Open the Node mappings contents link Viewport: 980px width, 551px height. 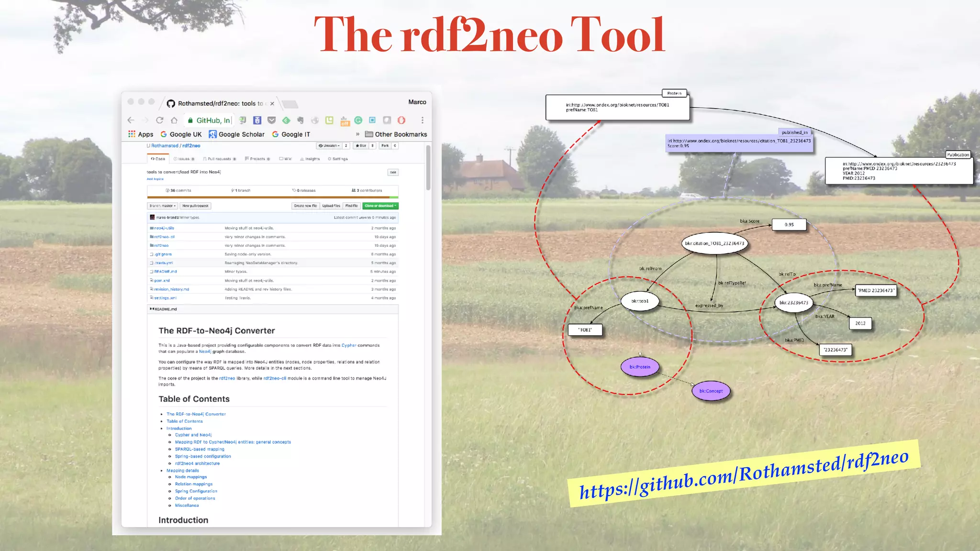191,477
